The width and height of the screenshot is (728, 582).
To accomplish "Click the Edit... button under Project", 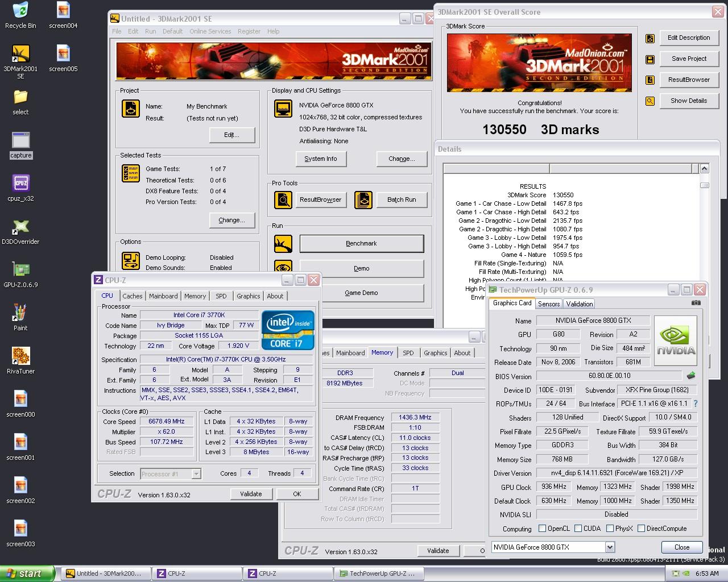I will (231, 135).
